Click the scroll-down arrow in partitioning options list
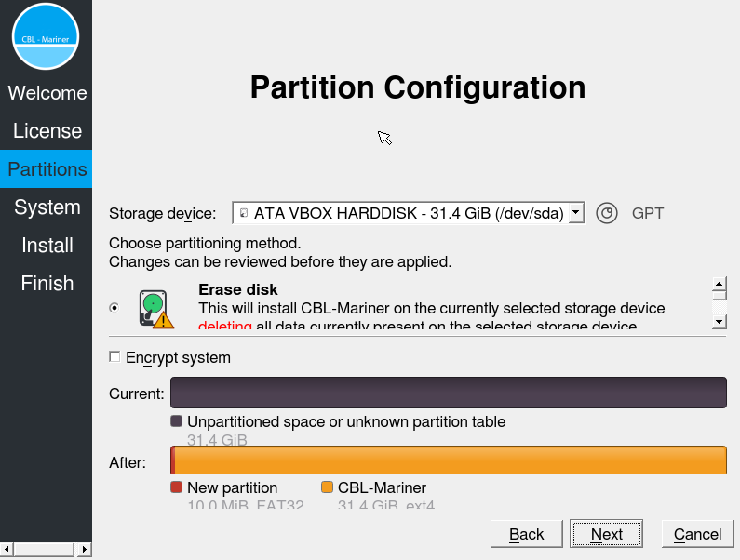 pos(719,322)
